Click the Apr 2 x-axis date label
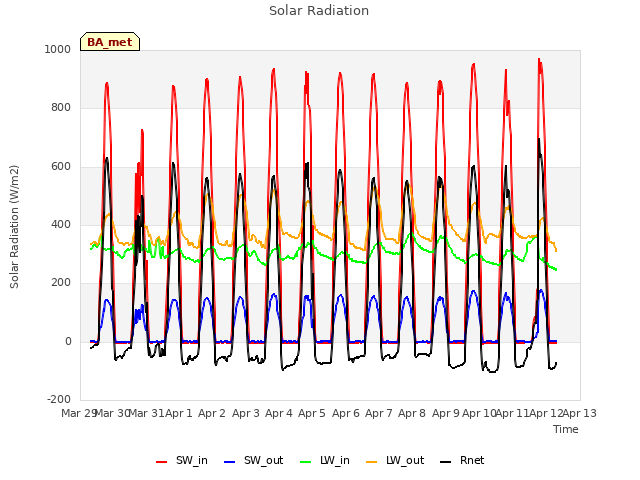 212,413
